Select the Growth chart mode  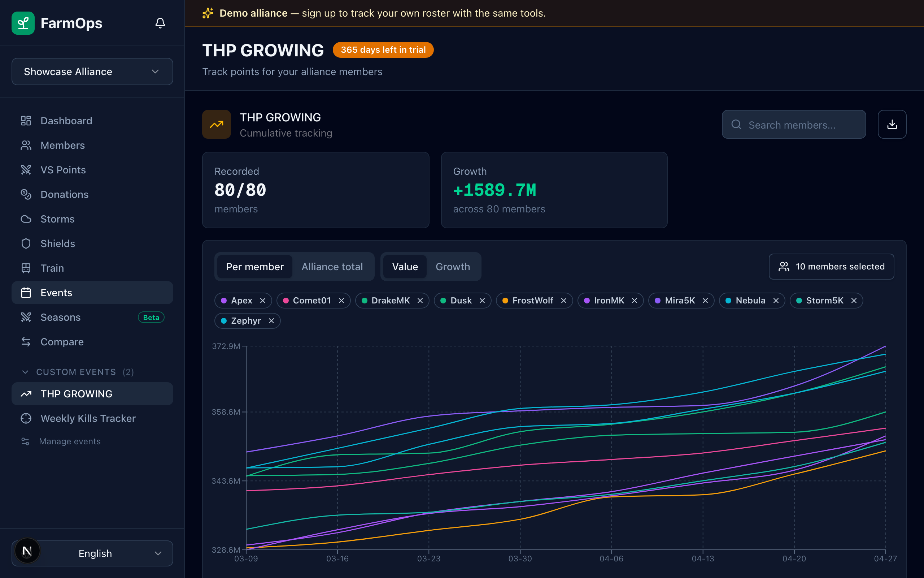(453, 267)
